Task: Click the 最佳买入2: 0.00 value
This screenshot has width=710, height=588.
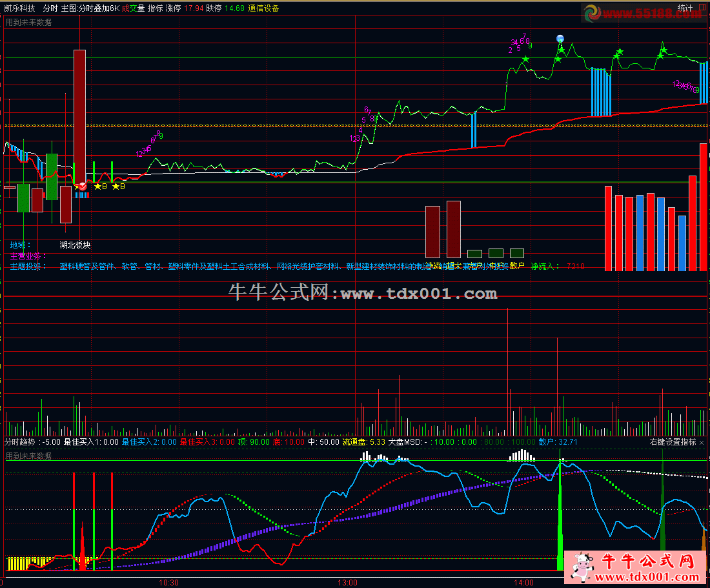Action: (149, 441)
